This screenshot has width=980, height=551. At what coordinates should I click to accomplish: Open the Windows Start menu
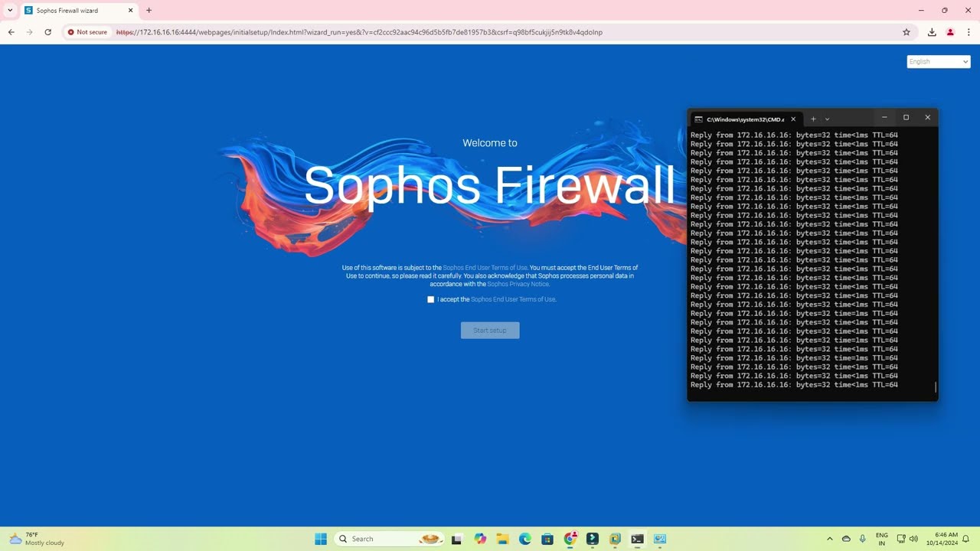click(x=321, y=539)
